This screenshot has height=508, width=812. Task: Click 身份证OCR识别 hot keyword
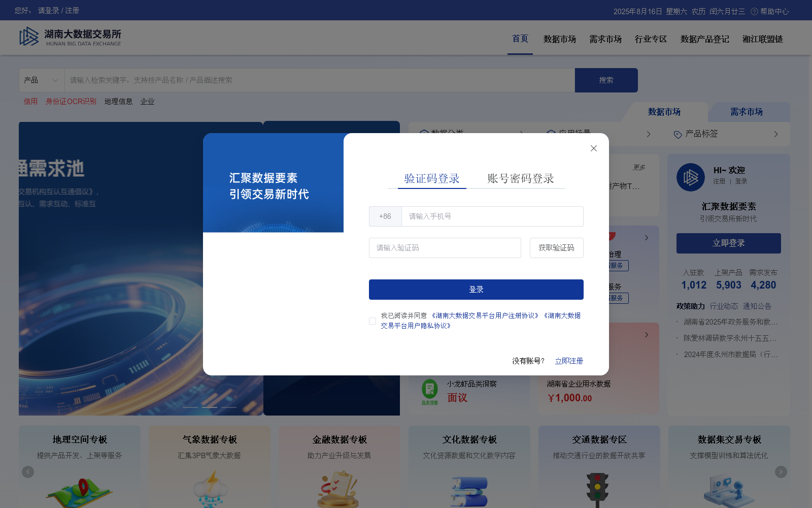[71, 102]
